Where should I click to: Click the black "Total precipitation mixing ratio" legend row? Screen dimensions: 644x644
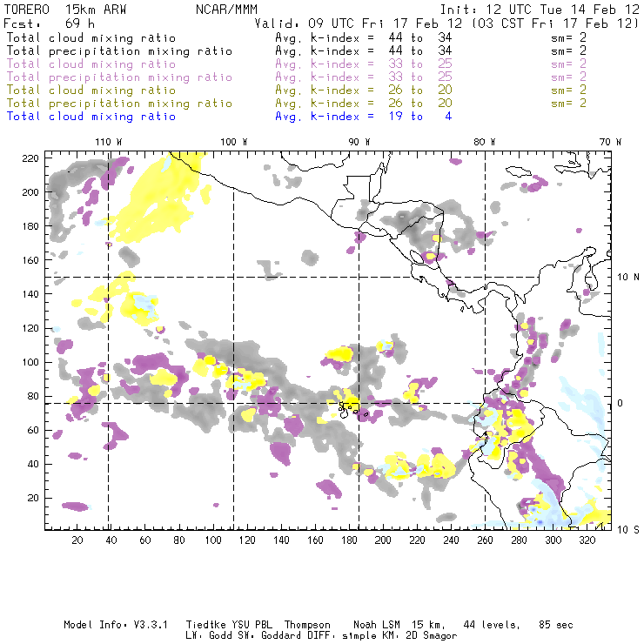119,51
